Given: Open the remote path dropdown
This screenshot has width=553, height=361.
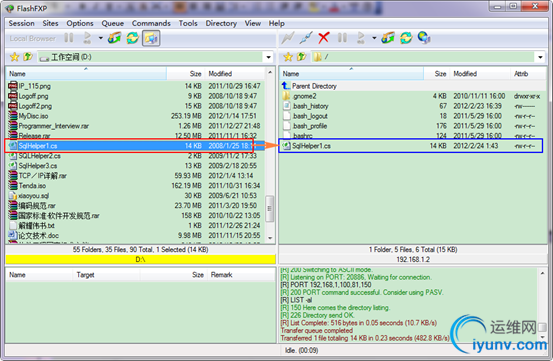Looking at the screenshot, I should tap(540, 57).
